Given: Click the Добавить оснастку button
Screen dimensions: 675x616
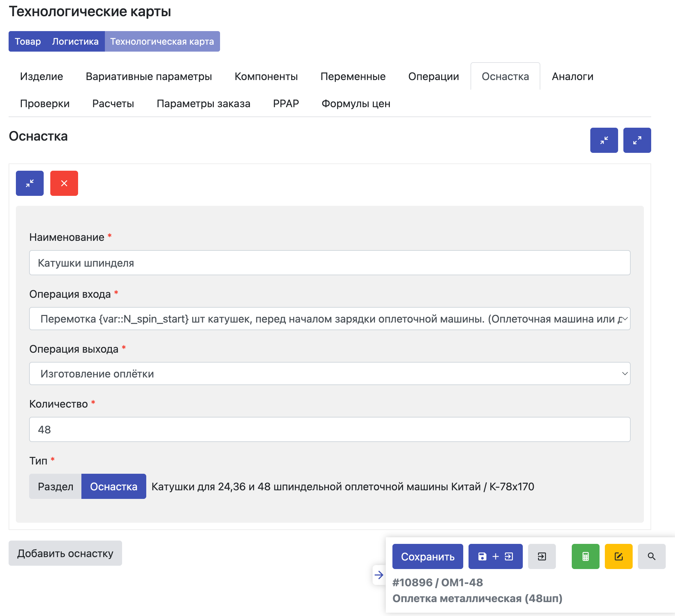Looking at the screenshot, I should coord(65,553).
